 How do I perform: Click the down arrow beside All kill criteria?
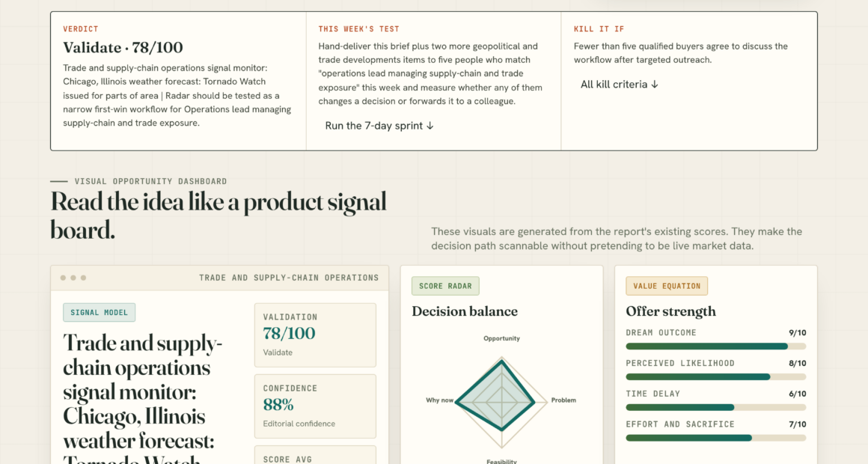[654, 84]
